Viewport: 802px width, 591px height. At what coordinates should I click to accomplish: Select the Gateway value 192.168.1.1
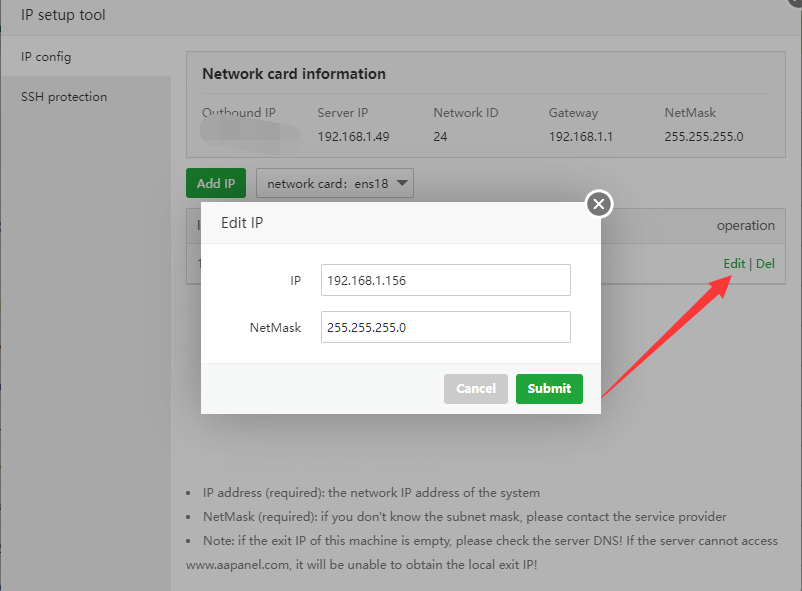tap(581, 137)
